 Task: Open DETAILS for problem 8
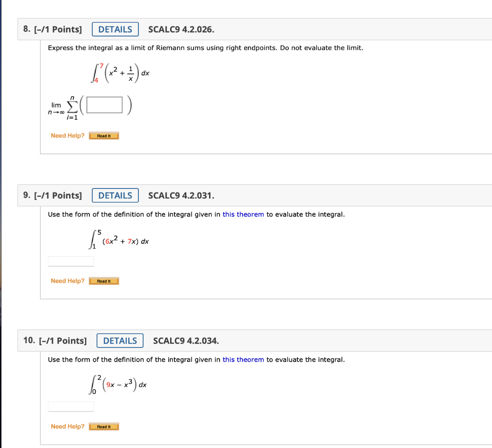tap(115, 29)
